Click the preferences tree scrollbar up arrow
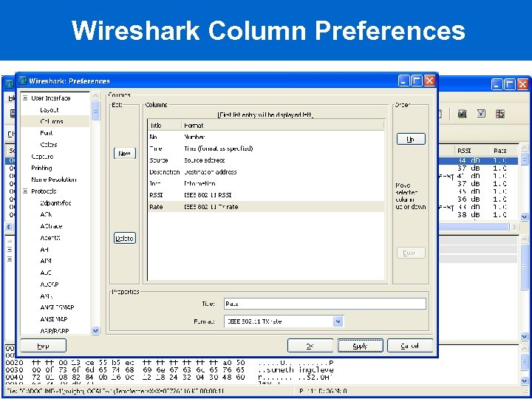 pyautogui.click(x=95, y=95)
